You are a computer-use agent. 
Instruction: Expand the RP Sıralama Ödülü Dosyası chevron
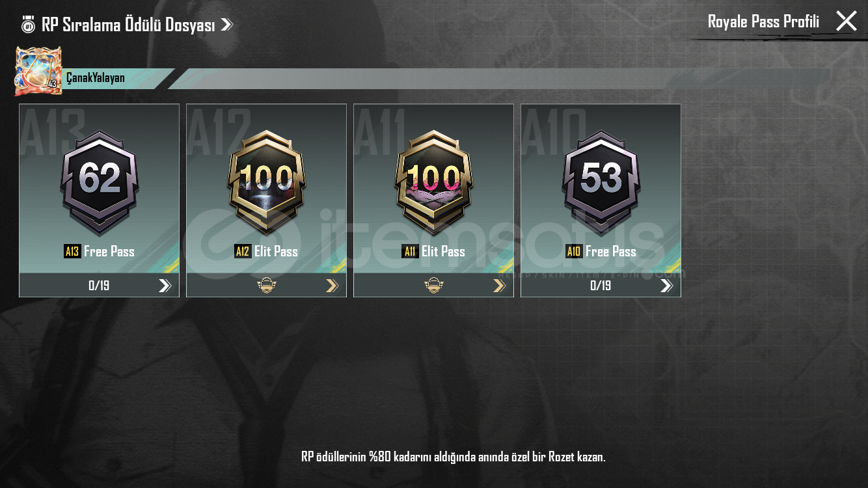coord(226,25)
